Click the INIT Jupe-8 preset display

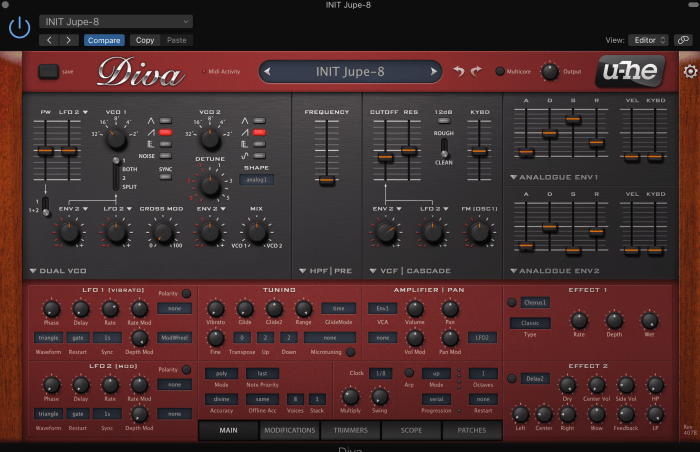[349, 71]
